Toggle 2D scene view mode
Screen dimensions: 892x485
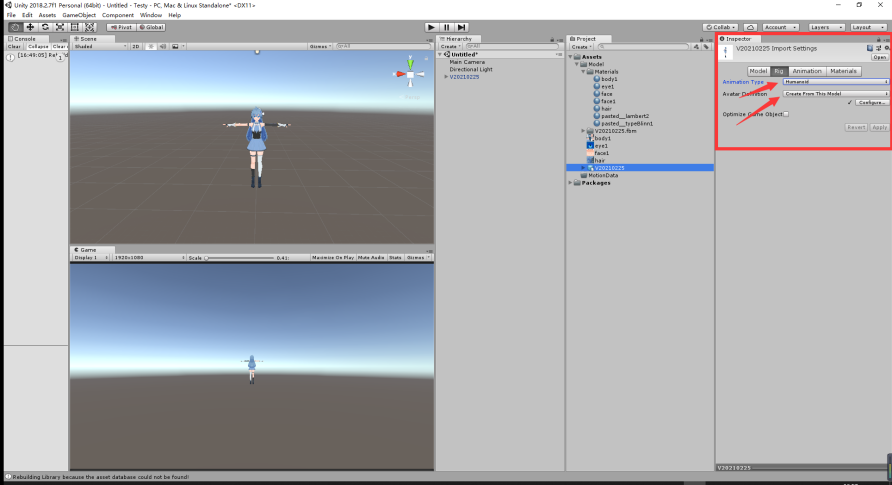point(136,47)
